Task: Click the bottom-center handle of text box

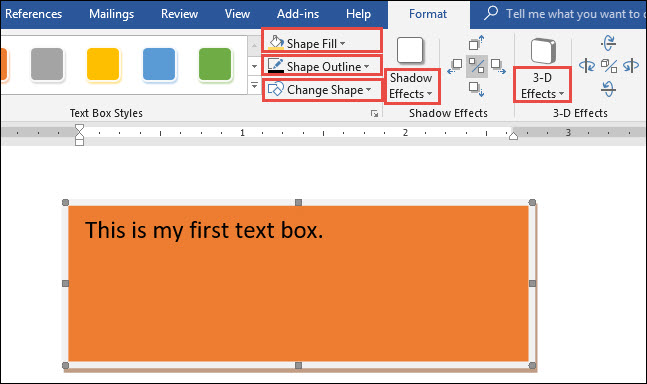Action: 299,365
